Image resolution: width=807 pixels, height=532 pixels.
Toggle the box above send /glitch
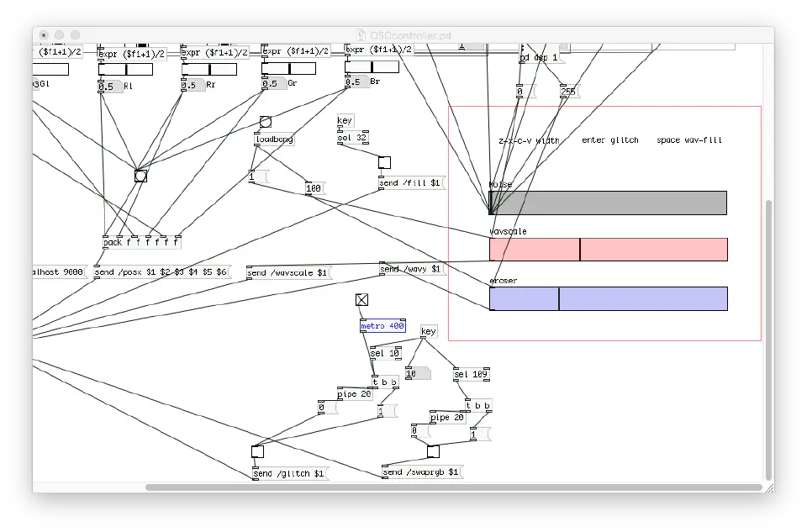(257, 451)
